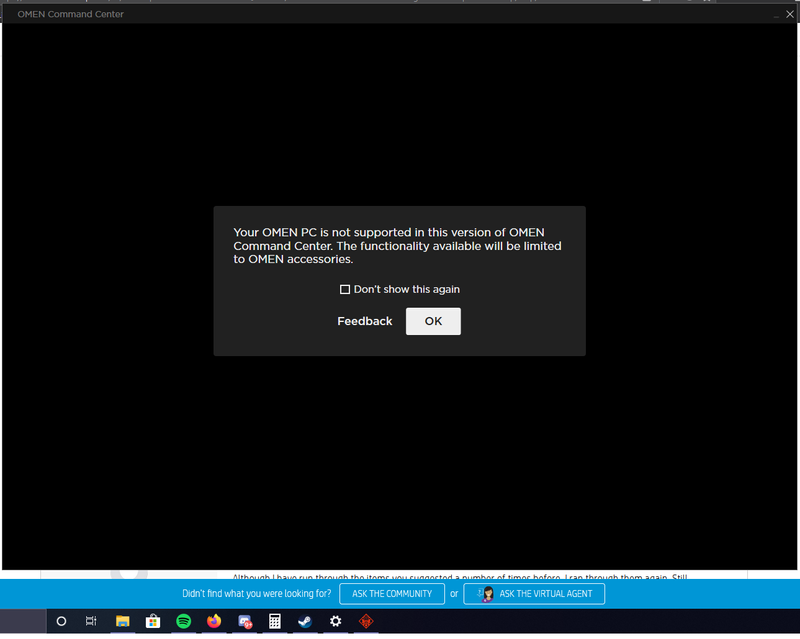Switch to Spotify in the taskbar
This screenshot has width=800, height=639.
183,621
